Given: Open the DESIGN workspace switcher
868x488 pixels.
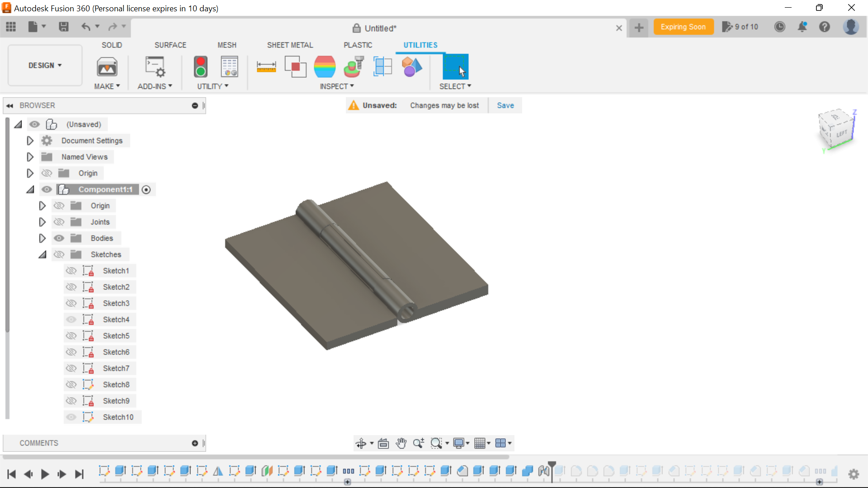Looking at the screenshot, I should (44, 65).
